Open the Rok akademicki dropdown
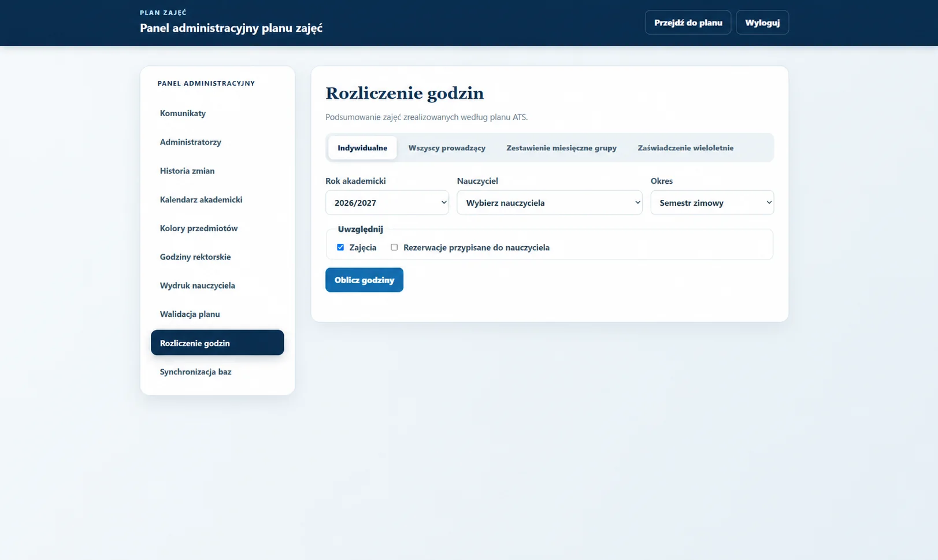 click(x=387, y=203)
